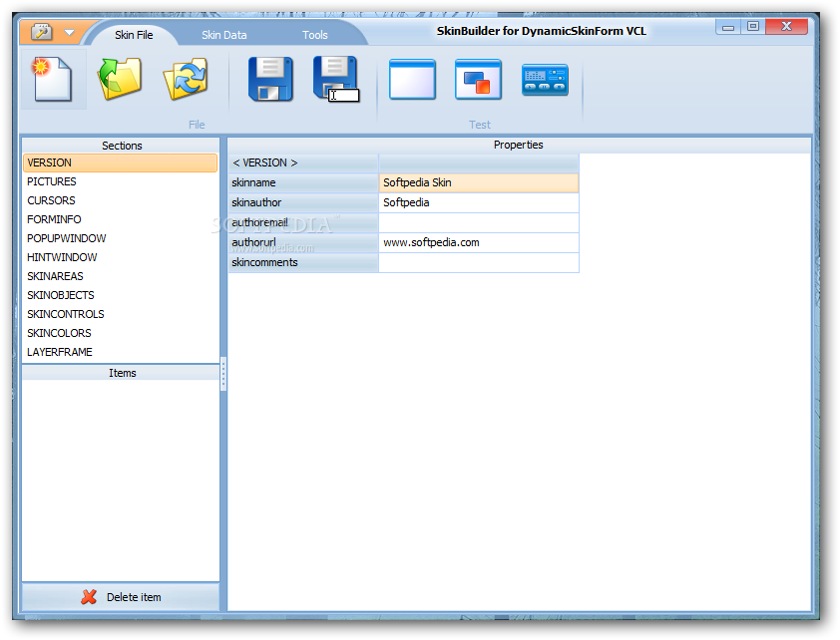Select the SKINCOLORS section

coord(120,333)
